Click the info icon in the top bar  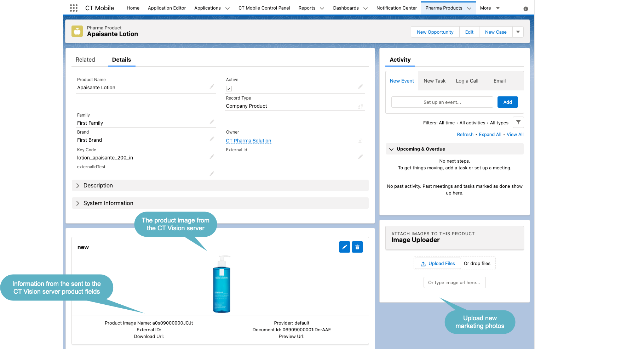pyautogui.click(x=526, y=8)
